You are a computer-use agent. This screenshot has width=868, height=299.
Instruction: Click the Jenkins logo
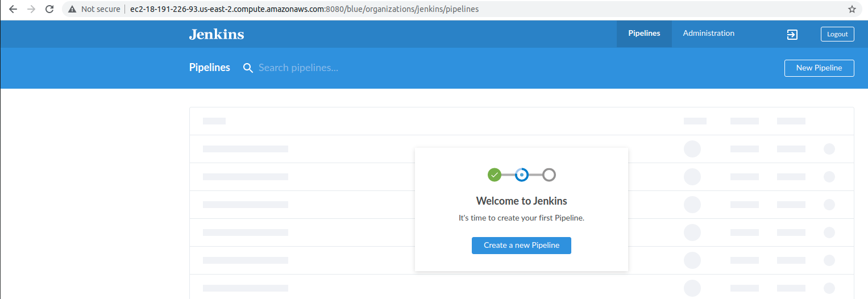217,34
